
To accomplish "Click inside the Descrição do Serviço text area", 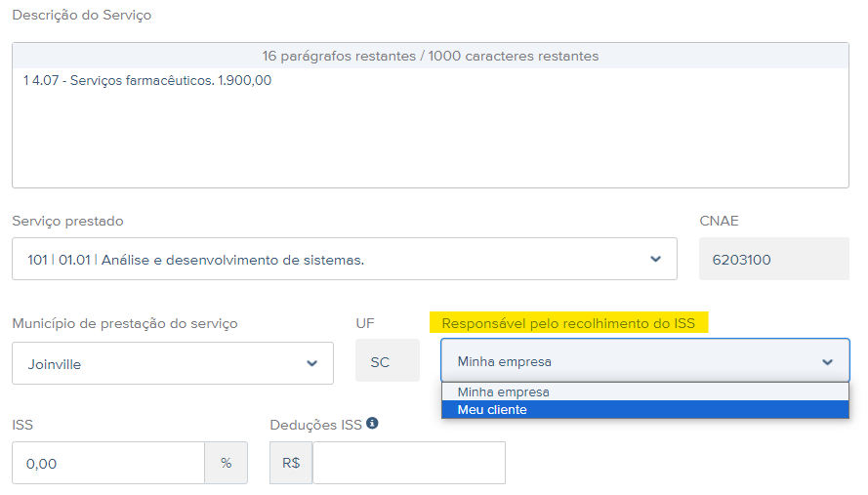I will pyautogui.click(x=431, y=127).
